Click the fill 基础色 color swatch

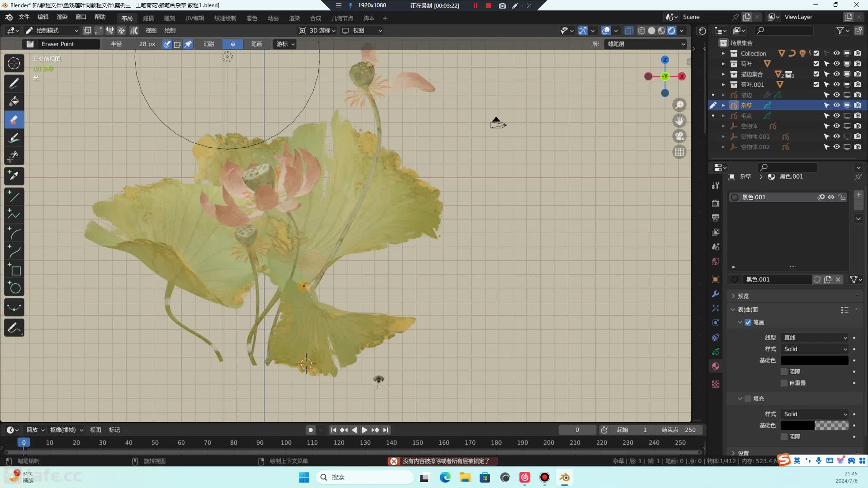[814, 425]
